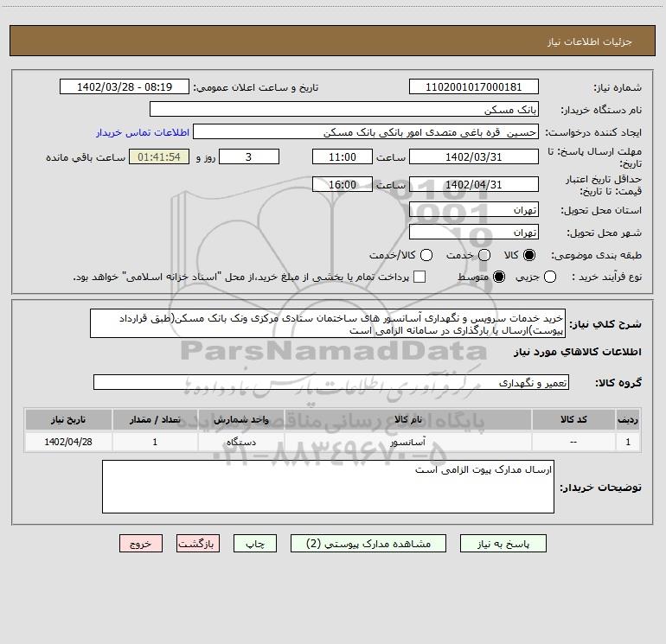Click the need date cell 1402/04/28

[x=68, y=442]
